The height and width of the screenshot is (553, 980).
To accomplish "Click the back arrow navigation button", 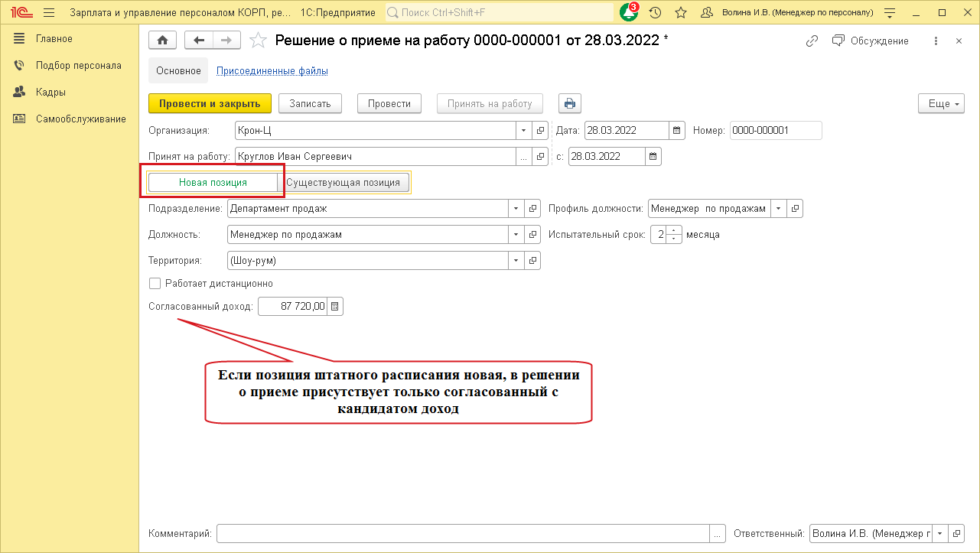I will [200, 41].
